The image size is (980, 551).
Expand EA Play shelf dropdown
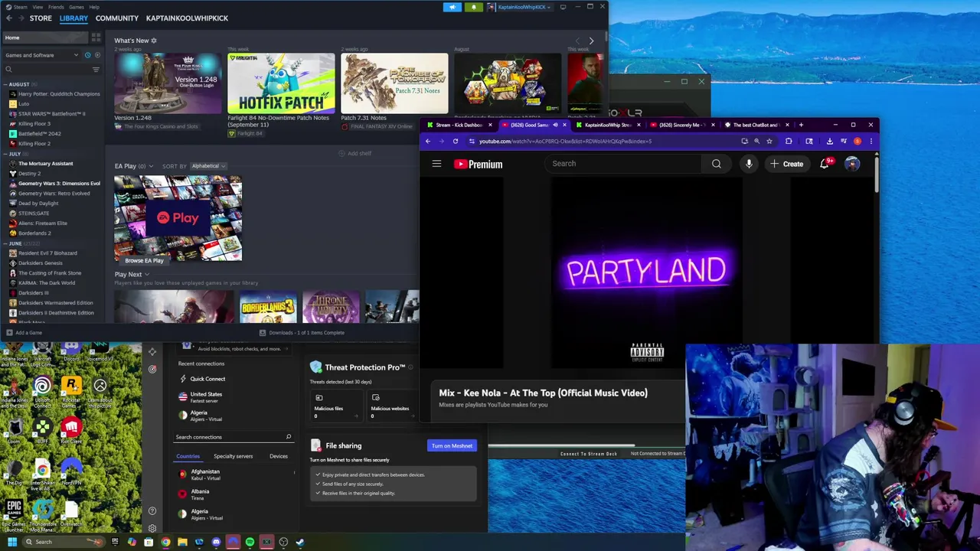click(151, 166)
